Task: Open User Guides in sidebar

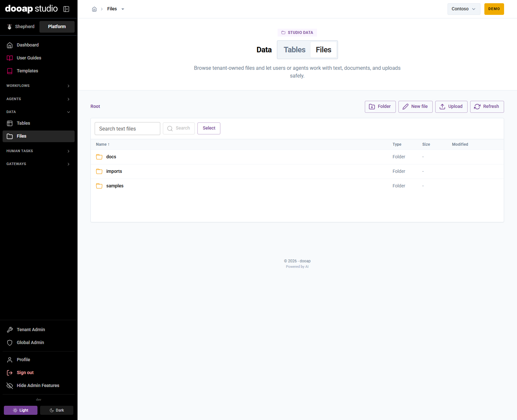Action: click(38, 58)
